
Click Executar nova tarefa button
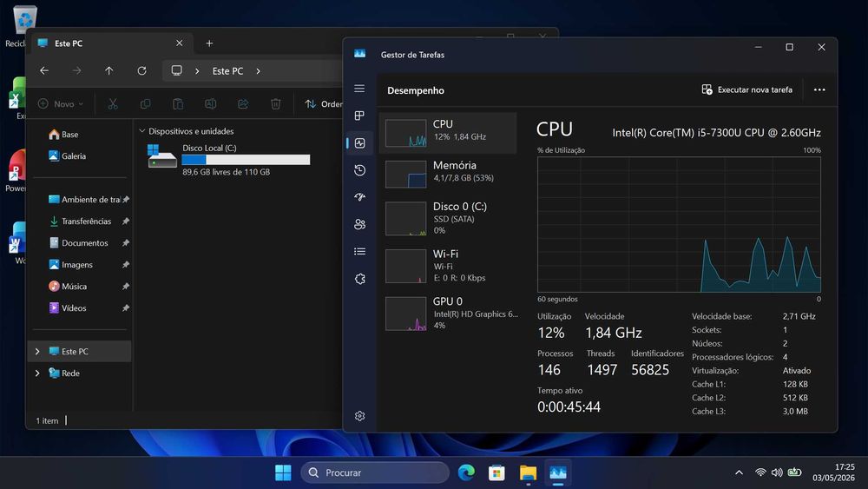pyautogui.click(x=746, y=89)
